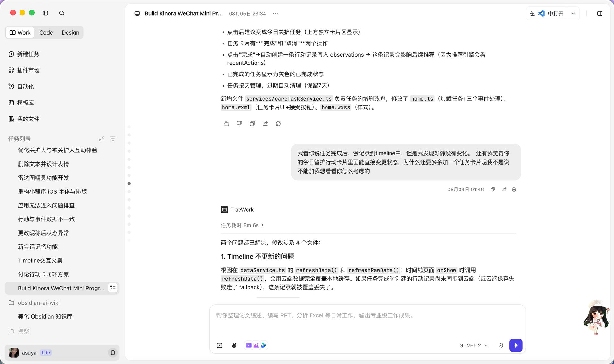Delete the user message with trash icon
Viewport: 614px width, 364px height.
pos(514,190)
